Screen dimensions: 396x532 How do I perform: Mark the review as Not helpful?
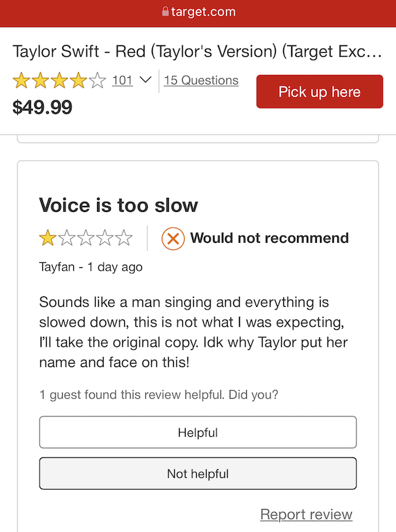[x=198, y=473]
